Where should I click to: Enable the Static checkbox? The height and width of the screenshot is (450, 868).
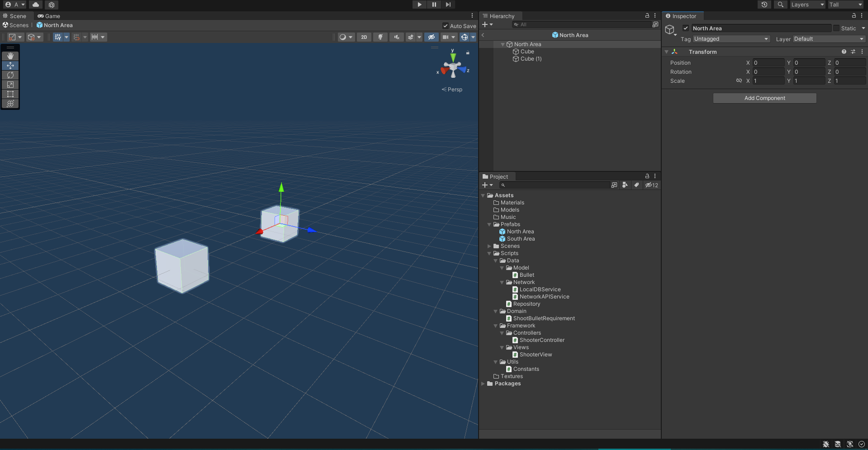836,28
